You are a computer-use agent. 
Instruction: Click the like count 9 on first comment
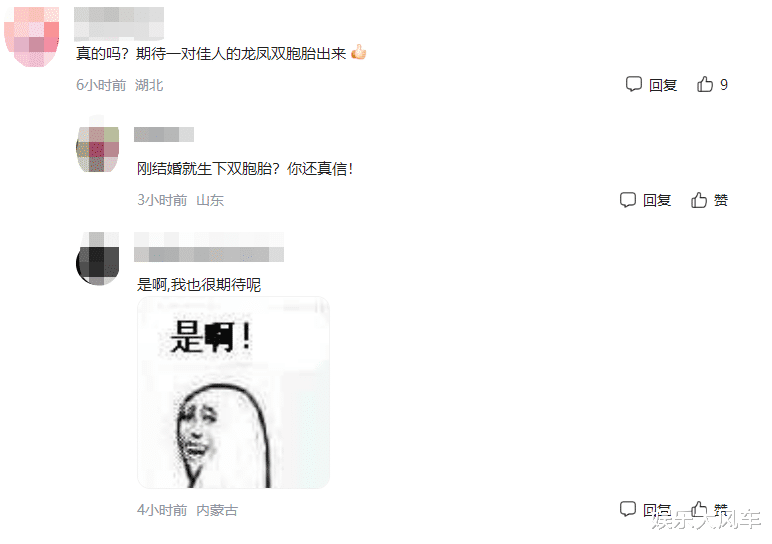pyautogui.click(x=724, y=85)
